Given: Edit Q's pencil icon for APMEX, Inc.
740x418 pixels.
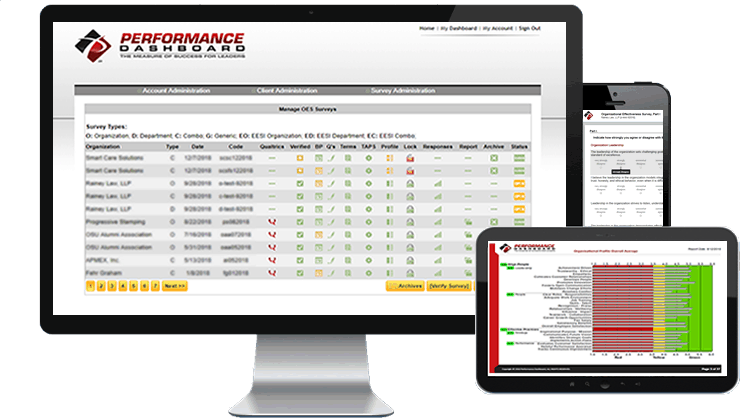Looking at the screenshot, I should pos(331,260).
